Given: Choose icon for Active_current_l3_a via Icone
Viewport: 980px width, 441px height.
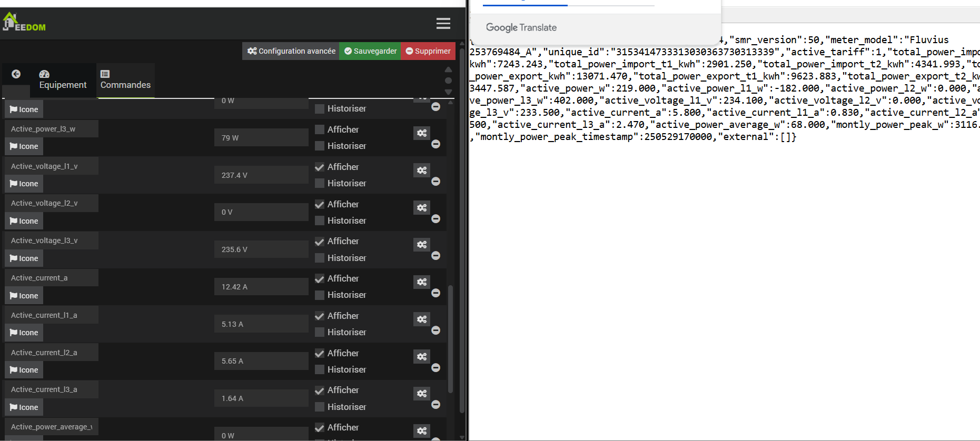Looking at the screenshot, I should tap(24, 407).
